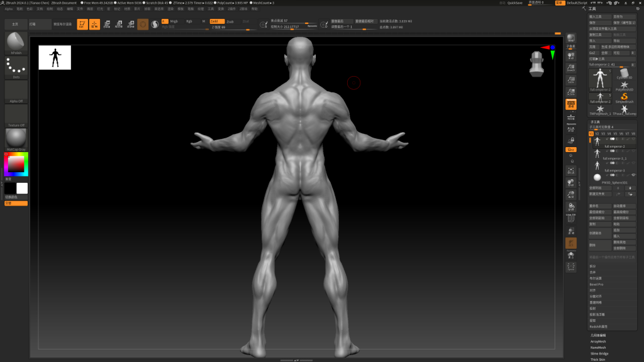644x362 pixels.
Task: Open the Dots stroke picker
Action: tap(16, 67)
